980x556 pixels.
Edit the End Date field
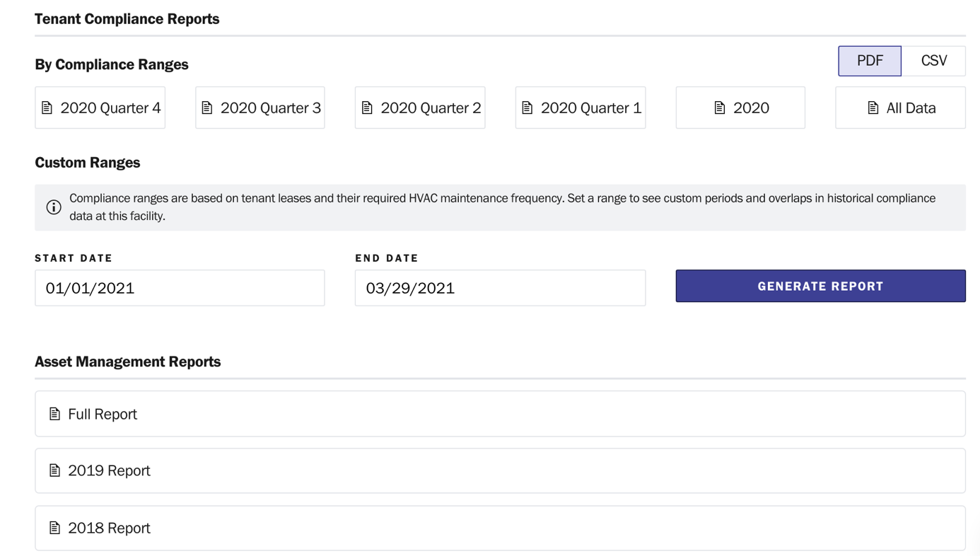point(500,288)
